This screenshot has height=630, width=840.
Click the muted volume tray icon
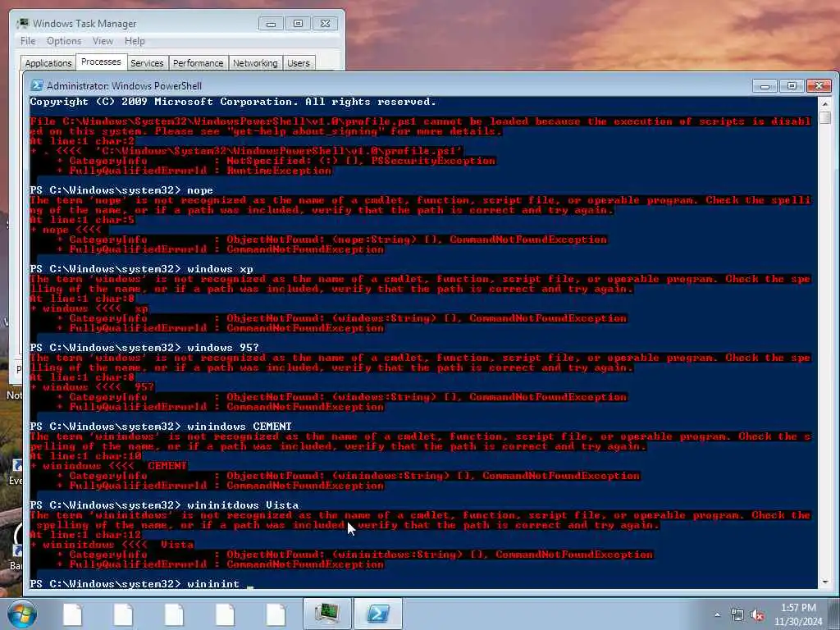(757, 615)
